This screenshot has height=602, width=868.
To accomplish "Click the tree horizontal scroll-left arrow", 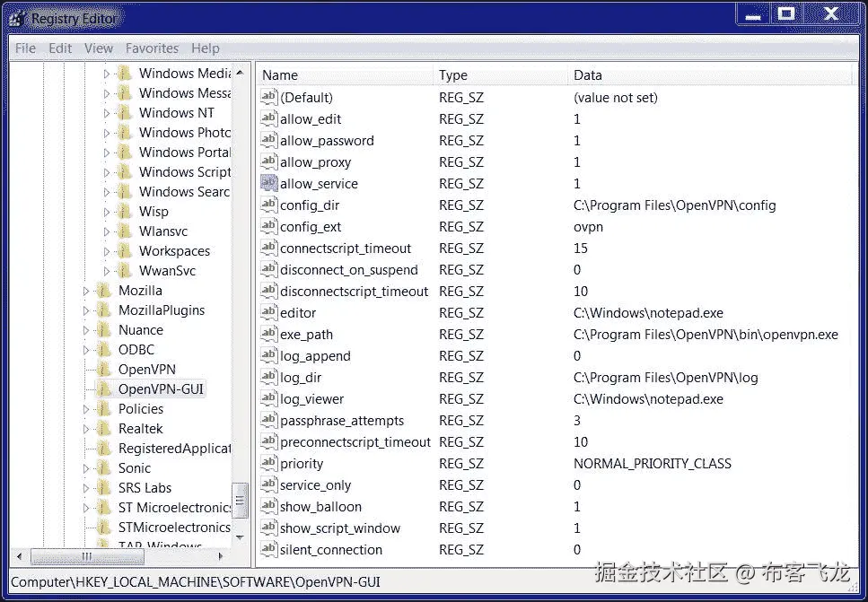I will [x=20, y=556].
